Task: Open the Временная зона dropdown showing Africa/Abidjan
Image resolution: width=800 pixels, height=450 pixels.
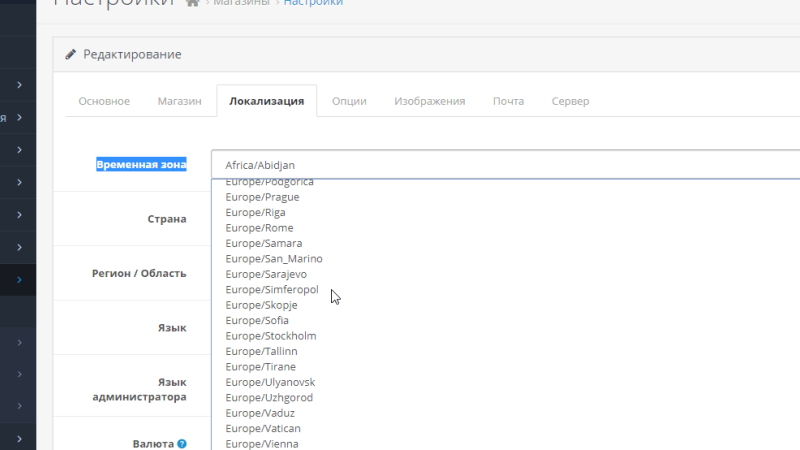Action: pyautogui.click(x=505, y=165)
